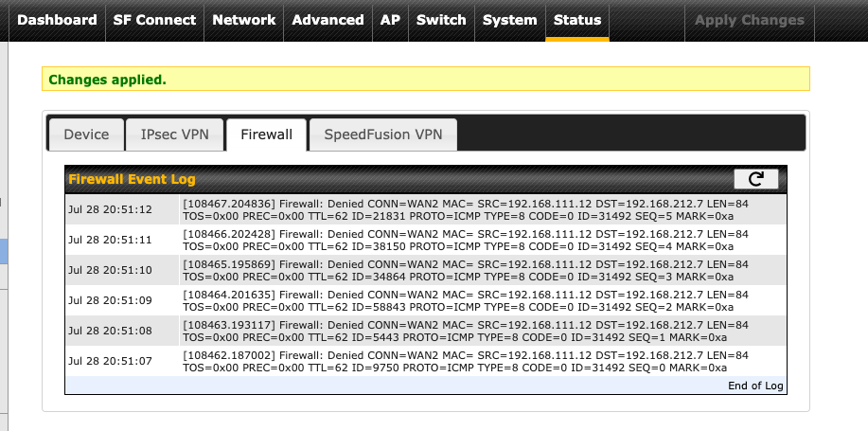Open the Network menu
The width and height of the screenshot is (868, 431).
click(243, 21)
